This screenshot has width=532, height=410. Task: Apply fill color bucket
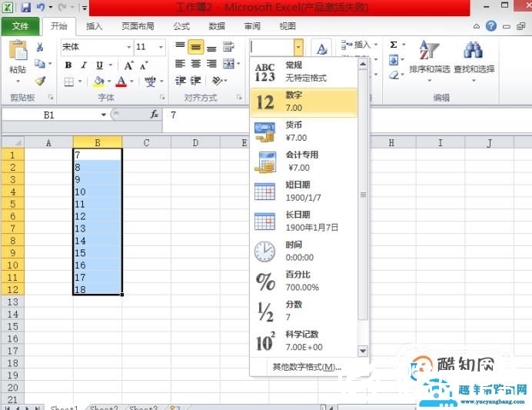point(98,82)
